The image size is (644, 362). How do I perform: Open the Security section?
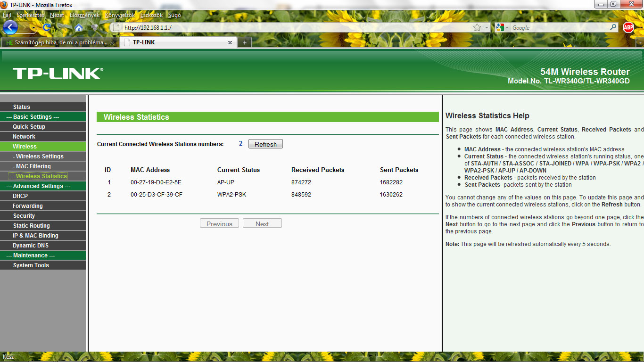(x=43, y=216)
